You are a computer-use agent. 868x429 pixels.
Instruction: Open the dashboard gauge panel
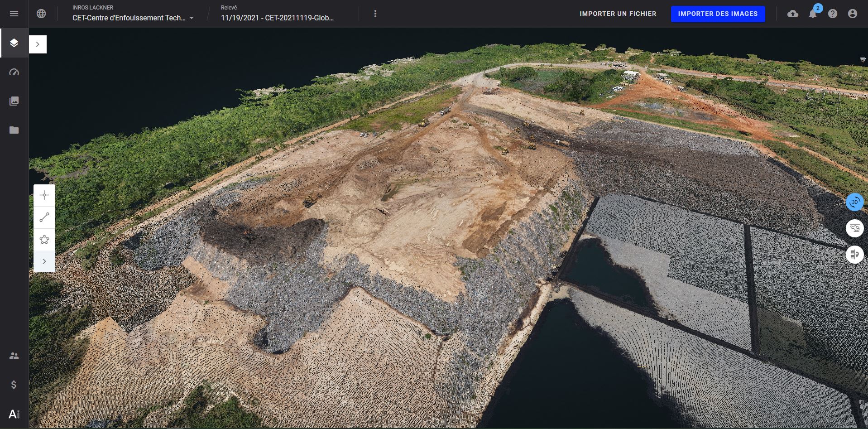(x=14, y=72)
